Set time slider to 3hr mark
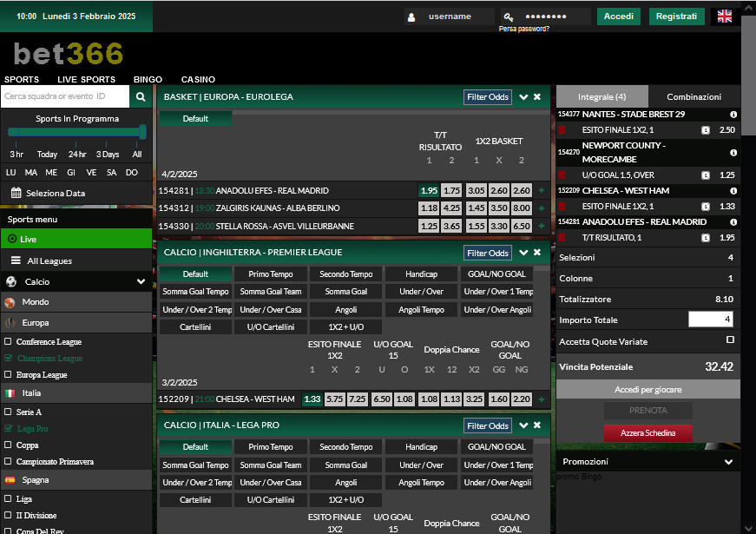 click(16, 155)
